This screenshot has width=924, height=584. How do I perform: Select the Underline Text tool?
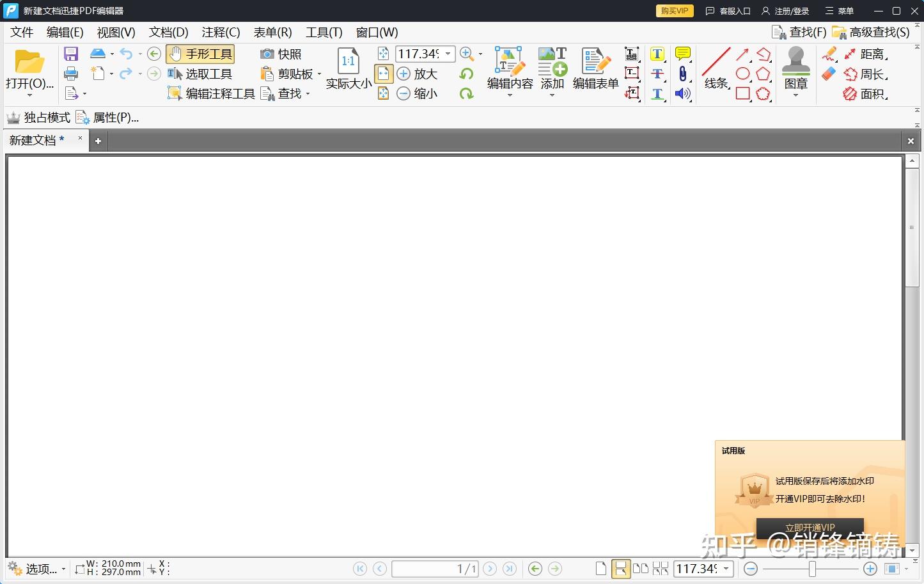tap(657, 94)
